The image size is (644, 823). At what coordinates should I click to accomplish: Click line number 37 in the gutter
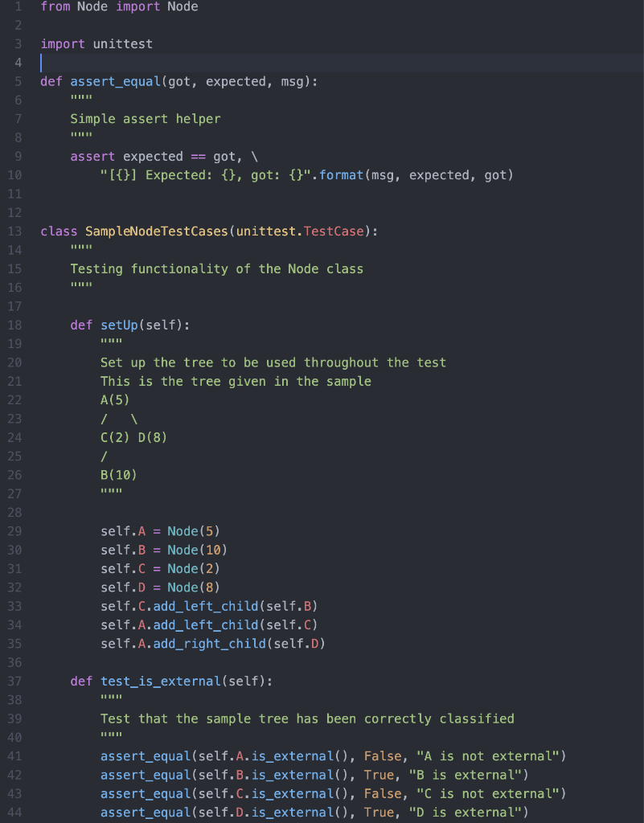[14, 682]
